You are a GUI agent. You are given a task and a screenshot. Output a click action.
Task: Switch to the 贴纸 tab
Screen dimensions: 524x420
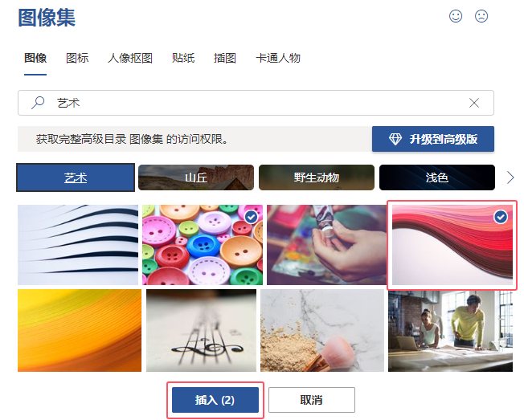(183, 58)
